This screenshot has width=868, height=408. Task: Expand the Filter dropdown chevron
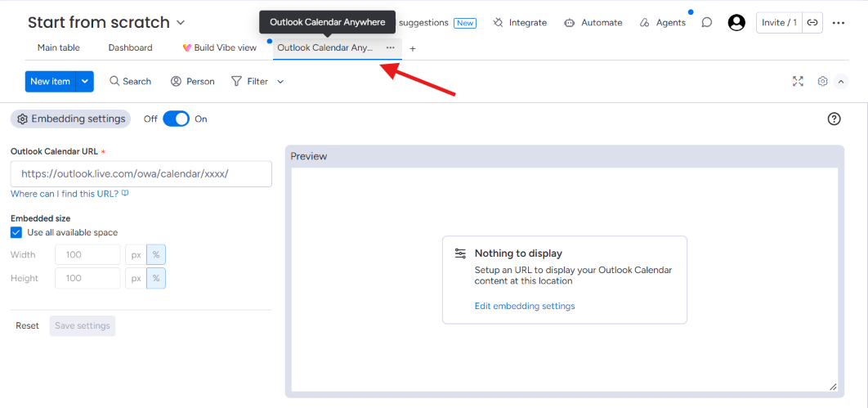280,82
